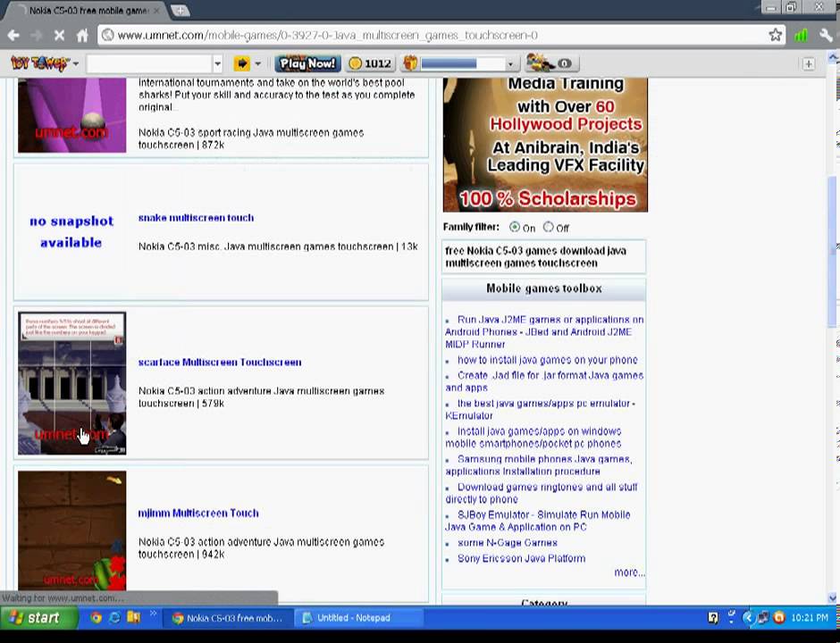
Task: Open mjimm Multiscreen Touch link
Action: [x=198, y=514]
